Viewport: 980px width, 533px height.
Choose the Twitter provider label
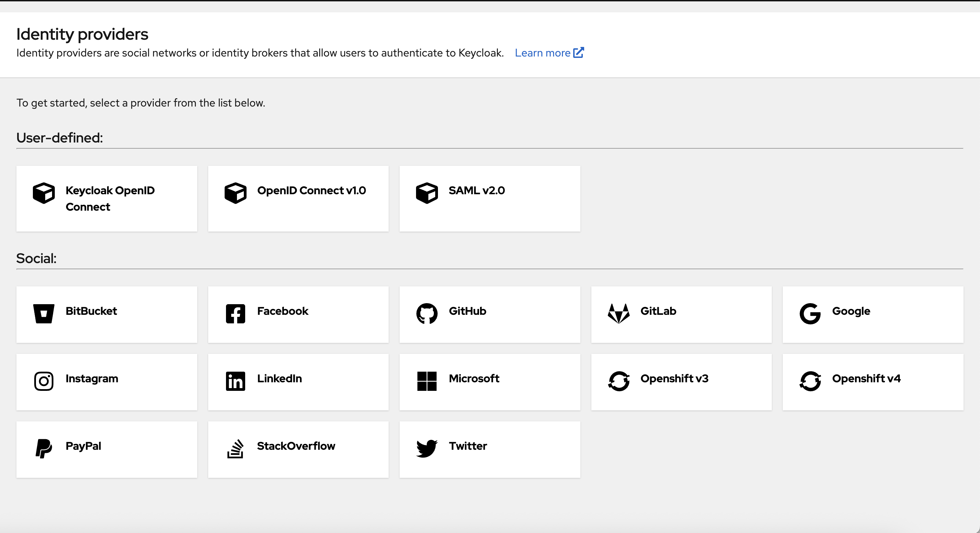pos(468,446)
